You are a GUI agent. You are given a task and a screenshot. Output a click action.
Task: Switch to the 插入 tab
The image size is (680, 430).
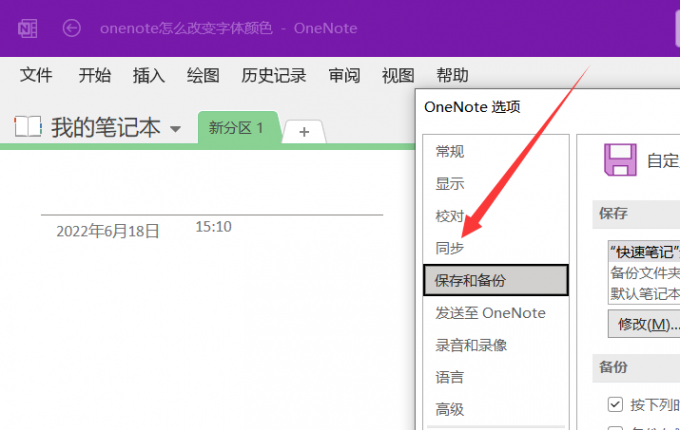pyautogui.click(x=149, y=75)
